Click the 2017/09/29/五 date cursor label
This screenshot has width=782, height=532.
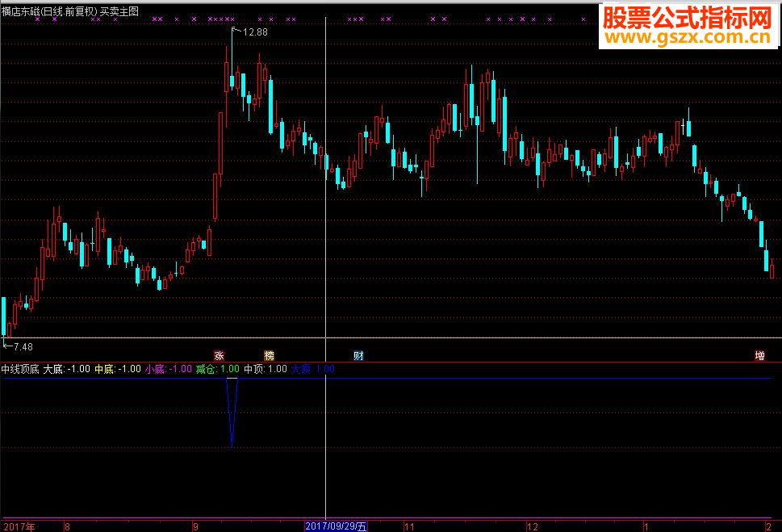337,526
